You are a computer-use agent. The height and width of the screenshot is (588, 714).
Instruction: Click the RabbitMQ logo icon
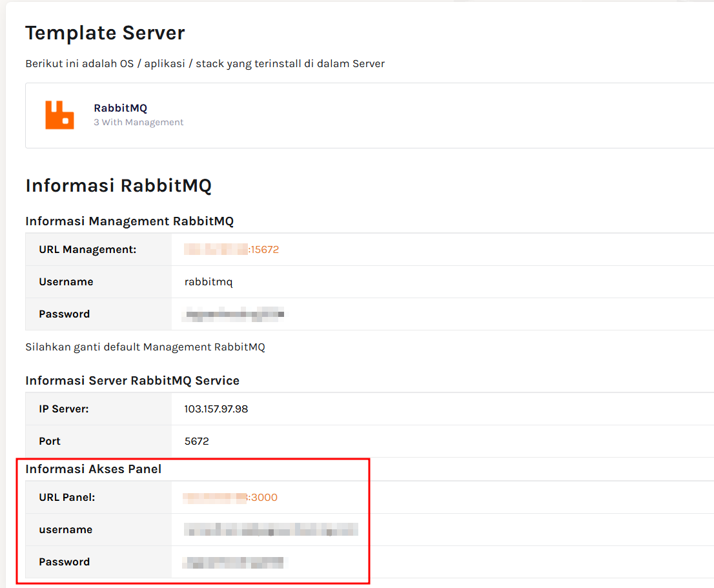[57, 115]
